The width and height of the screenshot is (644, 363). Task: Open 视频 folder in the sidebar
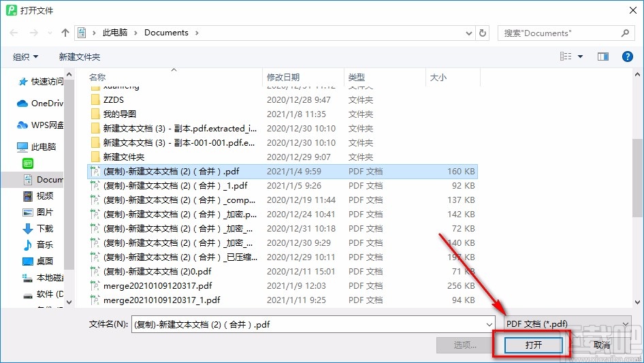pyautogui.click(x=38, y=195)
